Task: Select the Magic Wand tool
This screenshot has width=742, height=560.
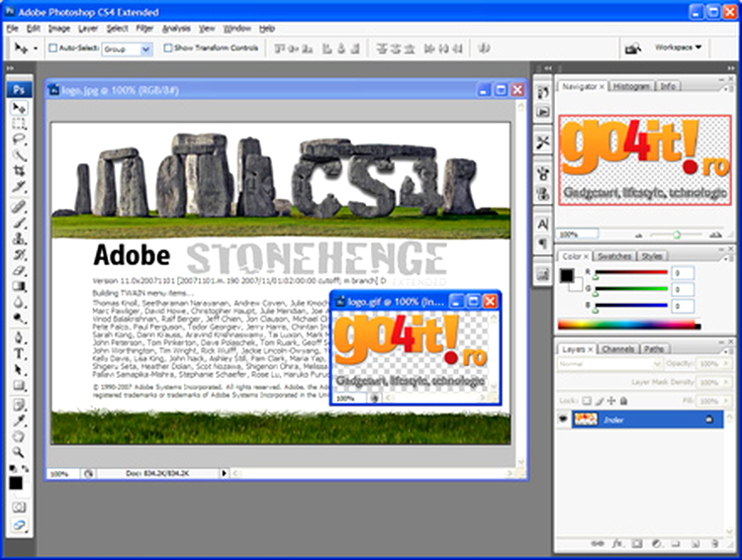Action: (19, 155)
